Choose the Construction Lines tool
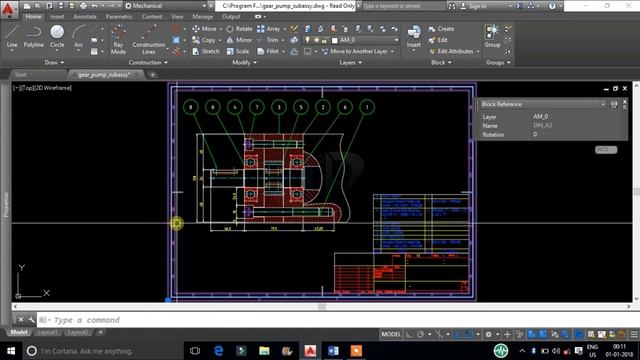 pyautogui.click(x=149, y=40)
